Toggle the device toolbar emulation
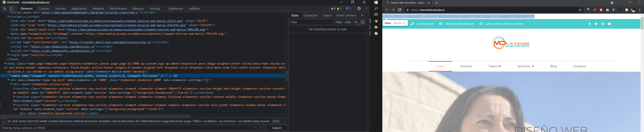644x132 pixels. [11, 9]
